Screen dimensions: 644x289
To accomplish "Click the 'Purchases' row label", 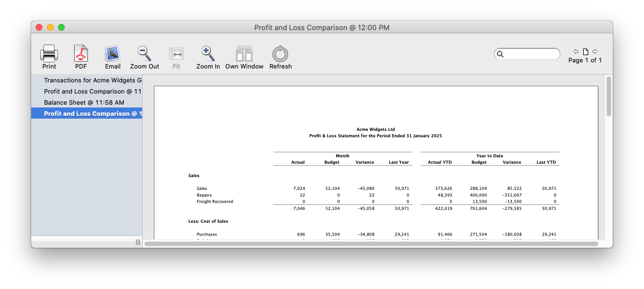I will pos(207,234).
